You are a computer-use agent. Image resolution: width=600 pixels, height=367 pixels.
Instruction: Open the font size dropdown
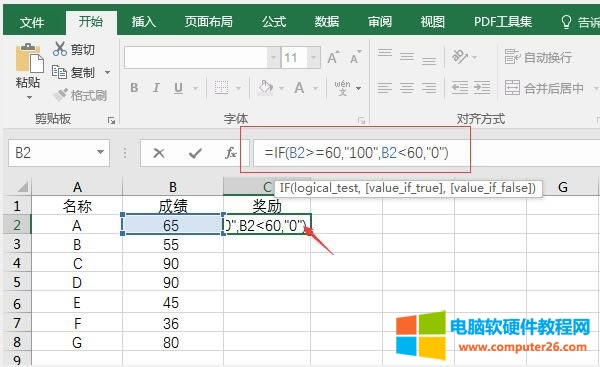314,58
